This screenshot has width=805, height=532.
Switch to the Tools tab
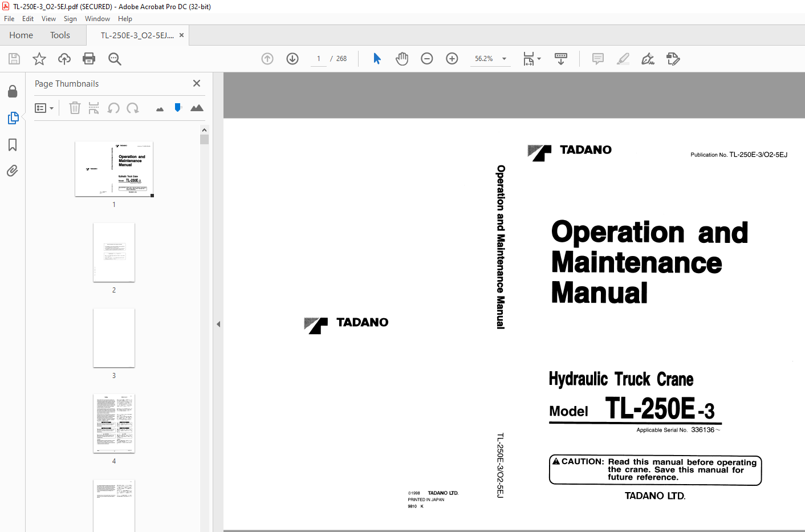point(60,35)
